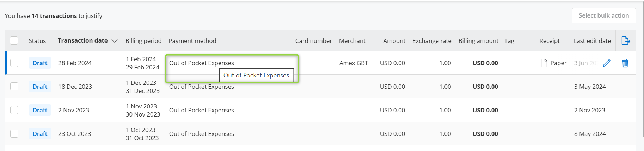Image resolution: width=644 pixels, height=151 pixels.
Task: Check the 28 Feb 2024 transaction checkbox
Action: click(x=14, y=63)
